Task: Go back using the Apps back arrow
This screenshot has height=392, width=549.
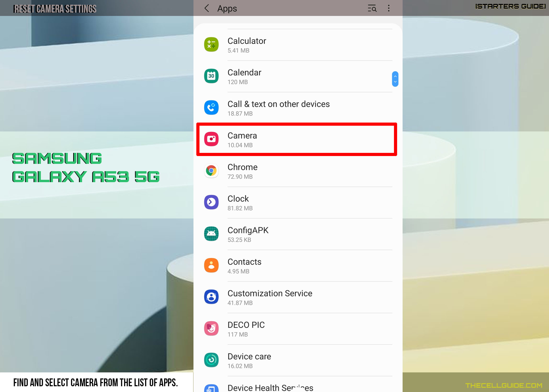Action: pyautogui.click(x=207, y=8)
